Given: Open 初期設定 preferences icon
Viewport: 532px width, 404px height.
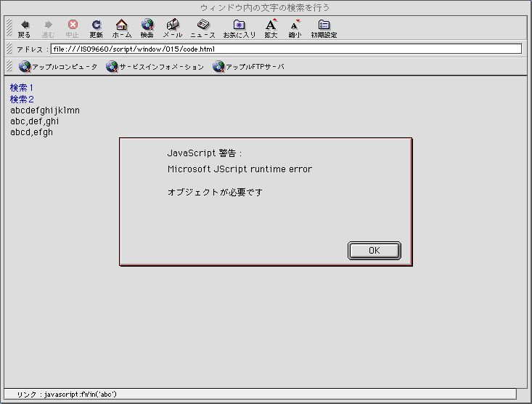Looking at the screenshot, I should click(x=324, y=28).
